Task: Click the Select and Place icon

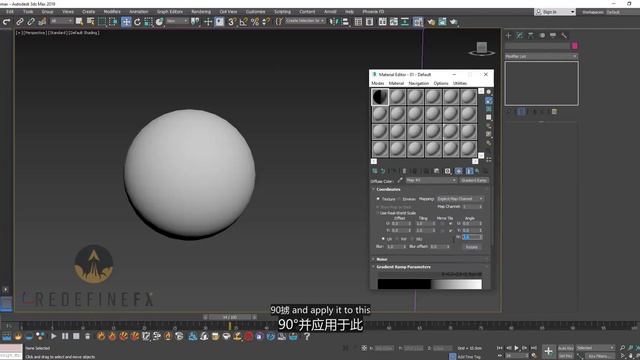Action: [160, 22]
